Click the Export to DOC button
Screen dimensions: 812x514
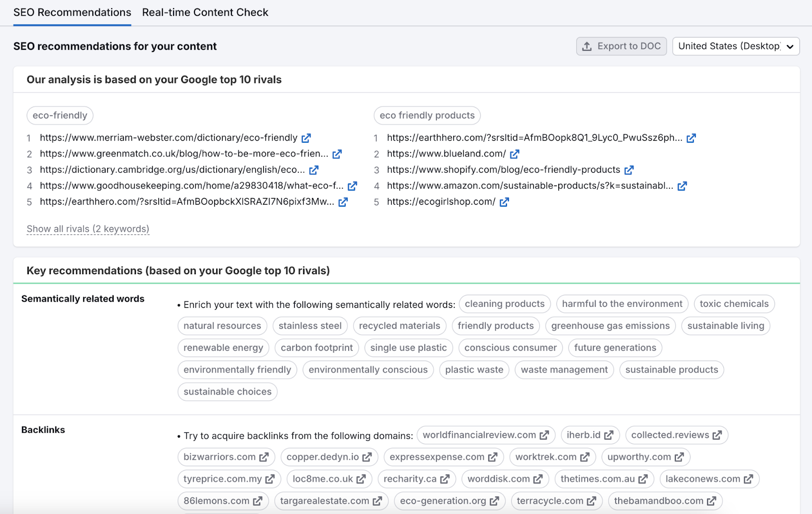coord(621,46)
